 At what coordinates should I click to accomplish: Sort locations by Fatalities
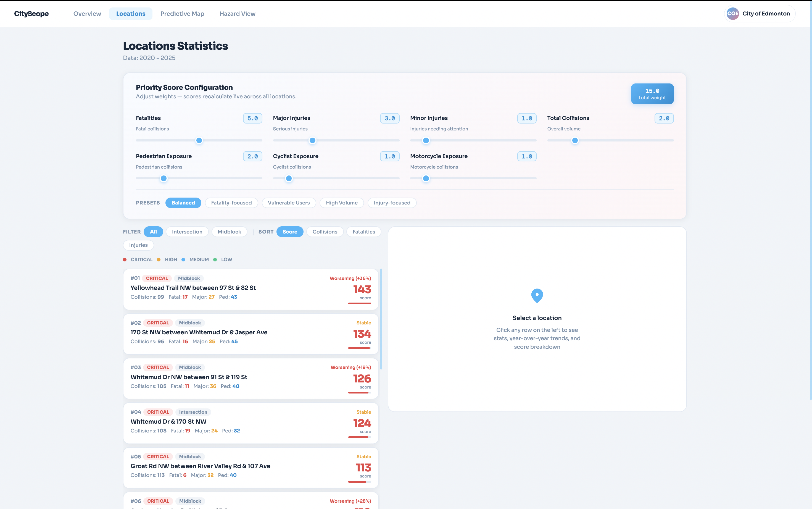tap(364, 232)
